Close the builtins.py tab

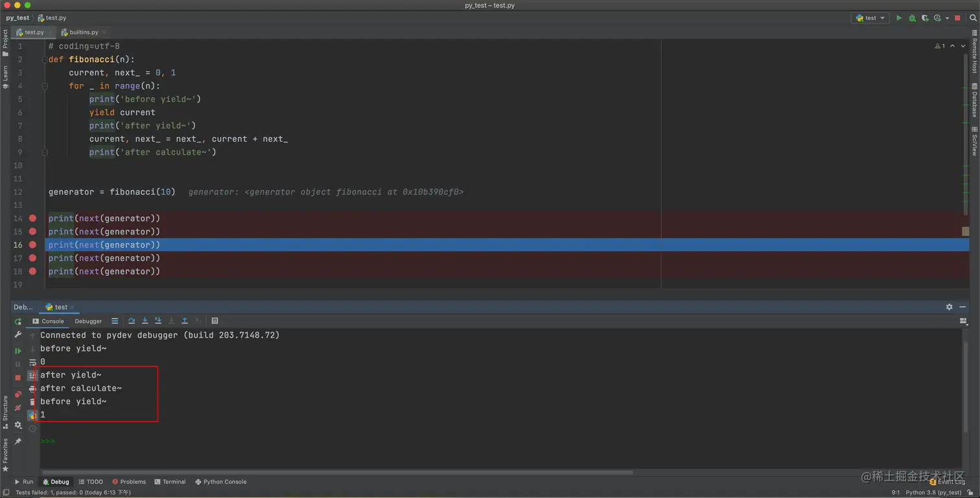point(104,32)
